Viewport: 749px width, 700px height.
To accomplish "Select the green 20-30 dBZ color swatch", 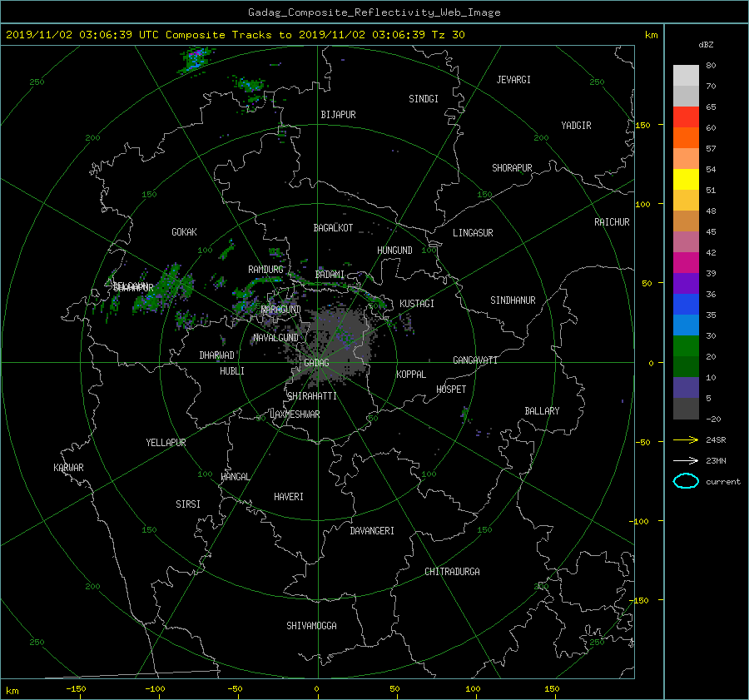I will [686, 346].
